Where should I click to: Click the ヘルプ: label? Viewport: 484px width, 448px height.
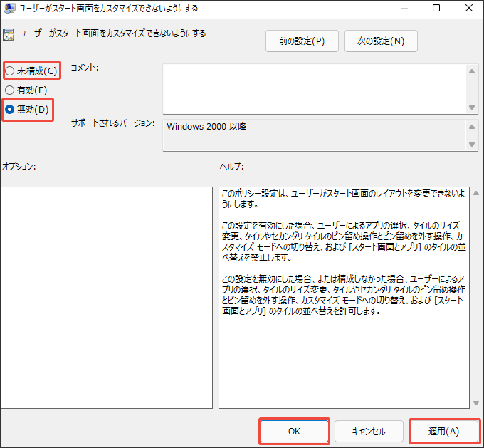(231, 167)
